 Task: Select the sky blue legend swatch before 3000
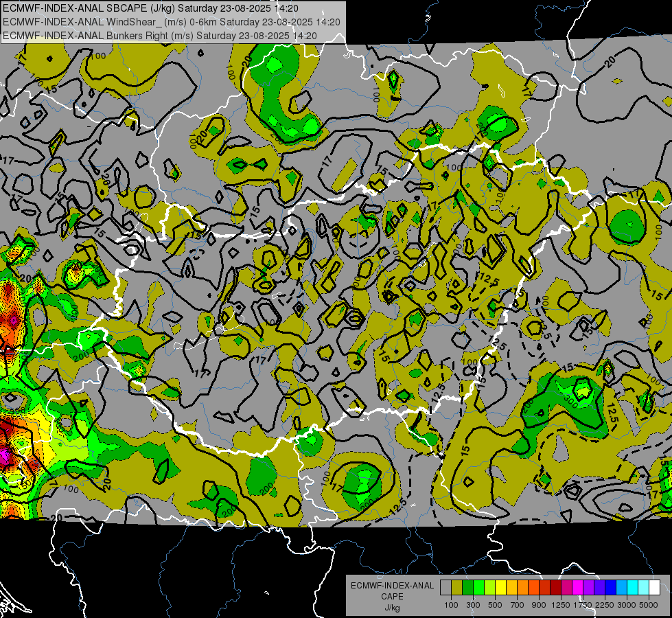click(621, 587)
